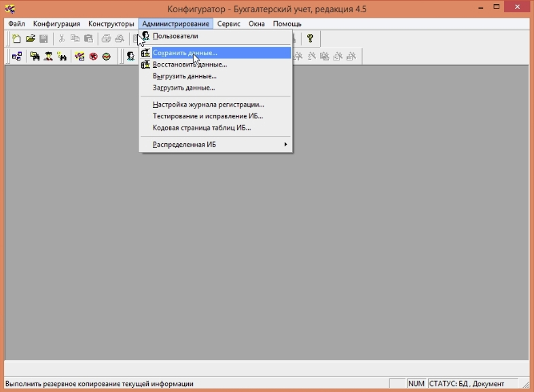Image resolution: width=534 pixels, height=392 pixels.
Task: Click the binoculars with question mark icon
Action: pyautogui.click(x=62, y=56)
